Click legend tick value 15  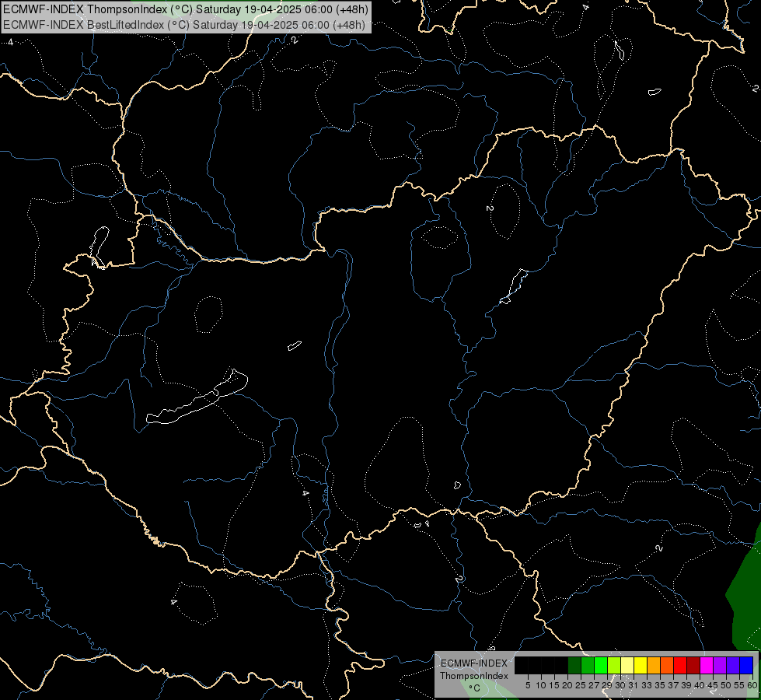pyautogui.click(x=554, y=685)
